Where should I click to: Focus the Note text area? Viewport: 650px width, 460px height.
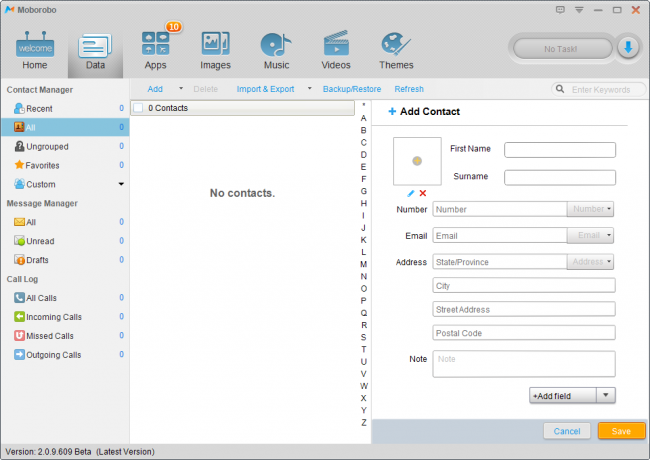tap(524, 364)
